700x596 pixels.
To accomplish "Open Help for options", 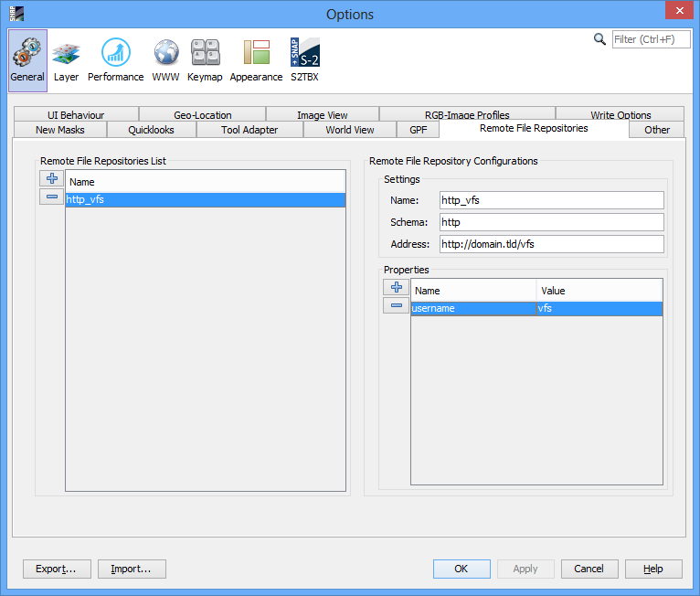I will (x=653, y=569).
